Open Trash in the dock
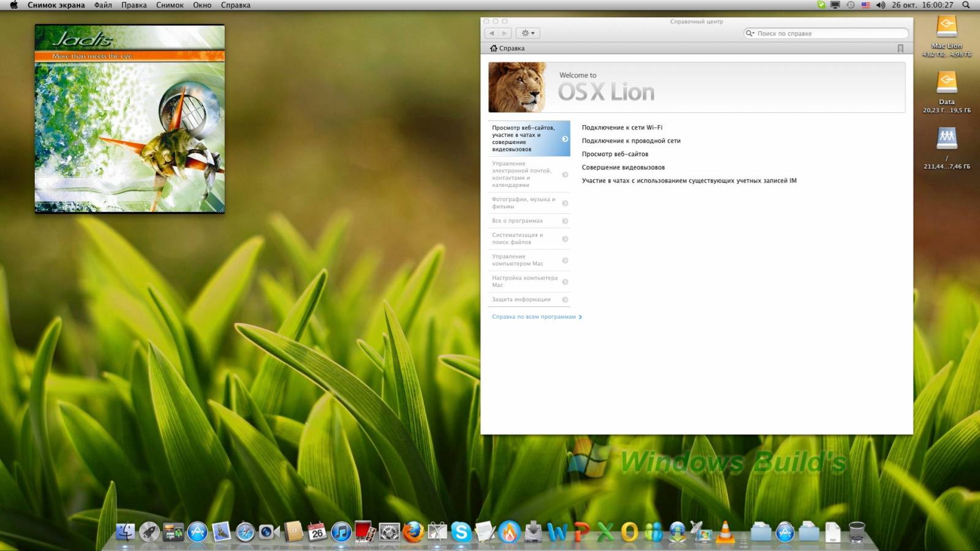This screenshot has width=980, height=551. [x=857, y=531]
